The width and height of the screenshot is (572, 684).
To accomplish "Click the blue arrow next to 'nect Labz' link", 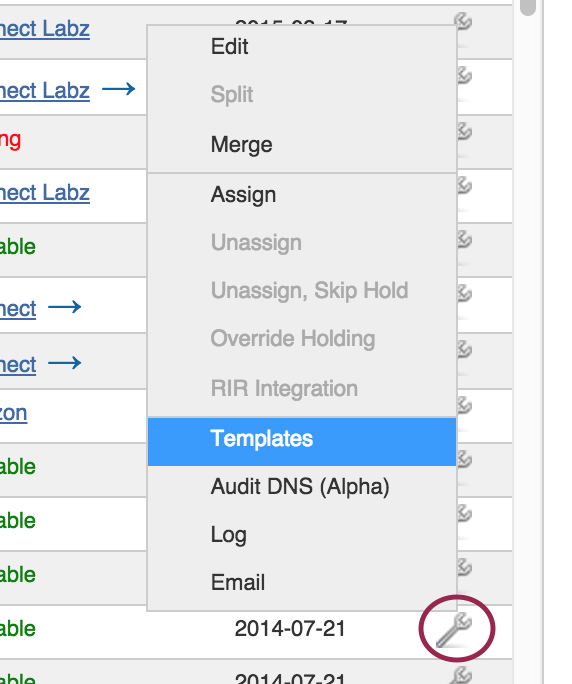I will [119, 89].
